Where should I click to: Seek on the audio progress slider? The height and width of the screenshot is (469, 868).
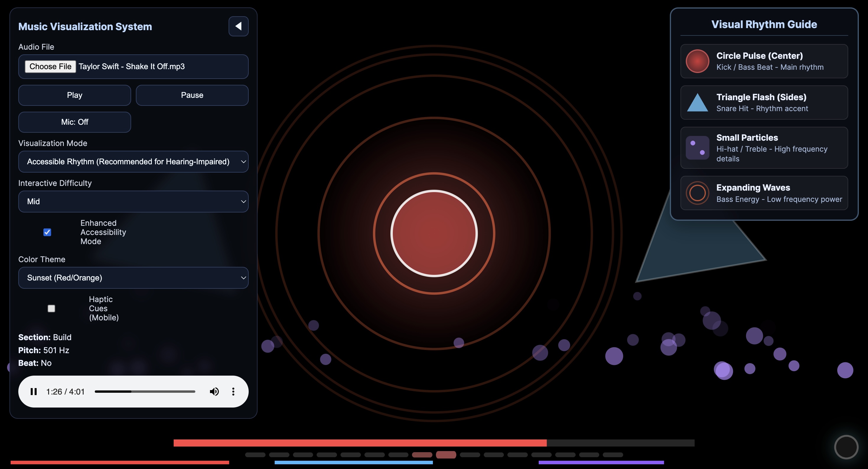145,392
